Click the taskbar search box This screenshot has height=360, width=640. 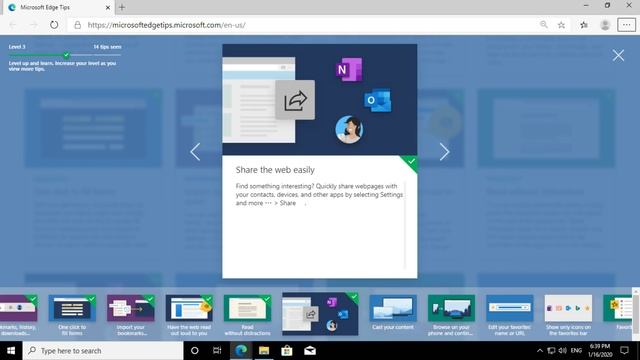click(x=103, y=351)
